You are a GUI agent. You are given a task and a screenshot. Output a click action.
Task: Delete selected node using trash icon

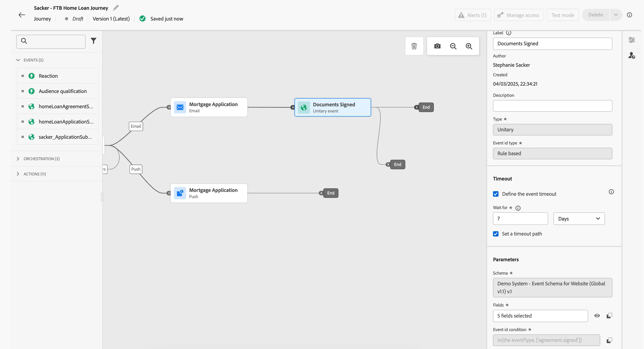point(414,46)
